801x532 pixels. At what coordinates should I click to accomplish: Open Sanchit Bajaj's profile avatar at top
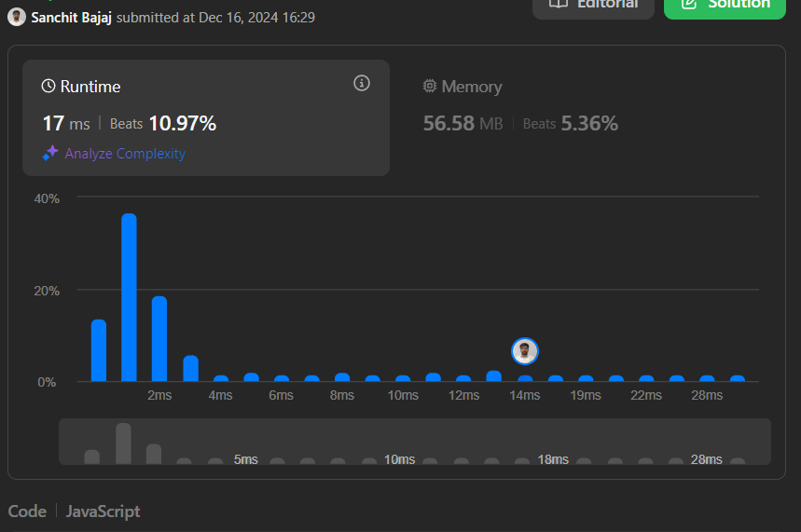click(17, 17)
